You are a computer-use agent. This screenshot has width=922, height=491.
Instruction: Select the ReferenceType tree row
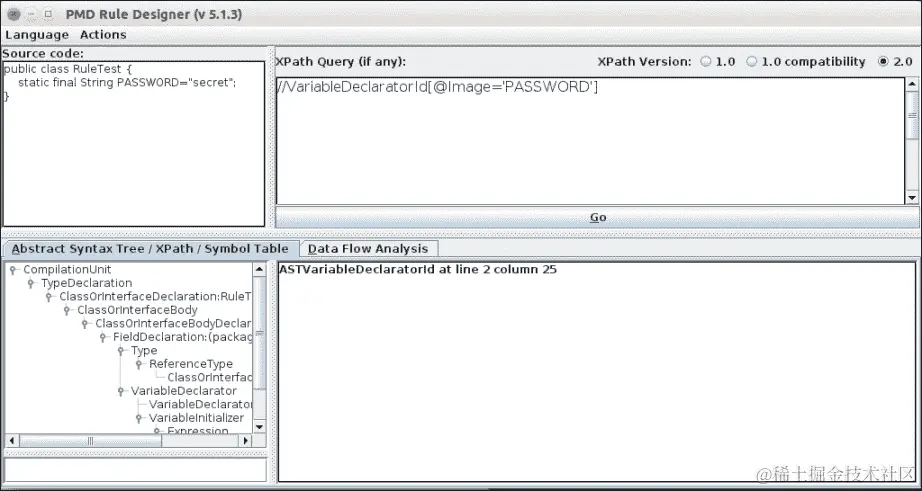tap(191, 365)
